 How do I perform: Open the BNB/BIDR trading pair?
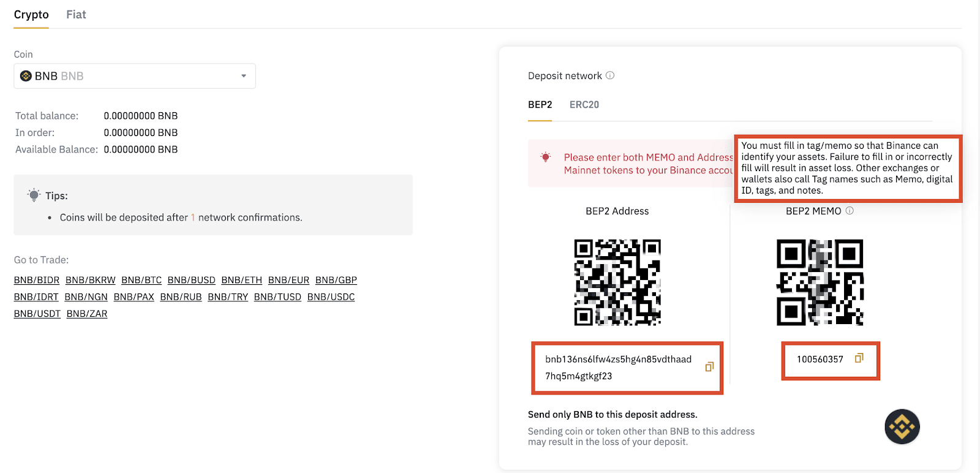37,280
